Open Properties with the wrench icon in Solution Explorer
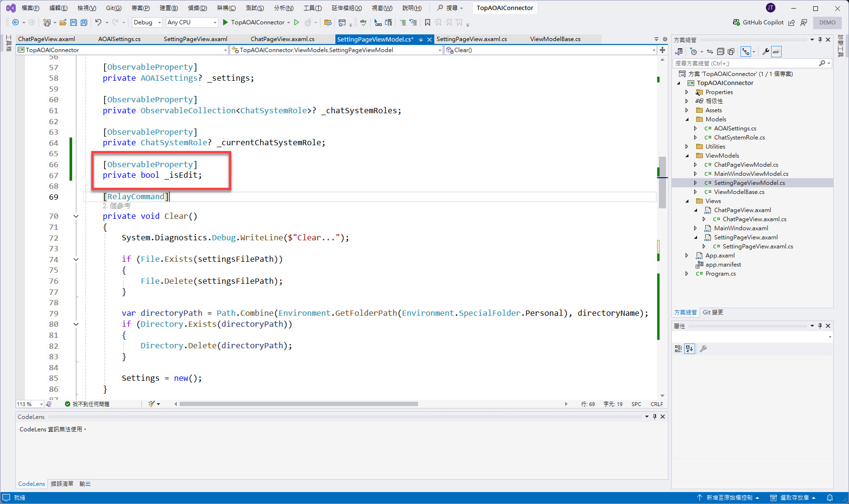Viewport: 849px width, 504px height. click(765, 52)
